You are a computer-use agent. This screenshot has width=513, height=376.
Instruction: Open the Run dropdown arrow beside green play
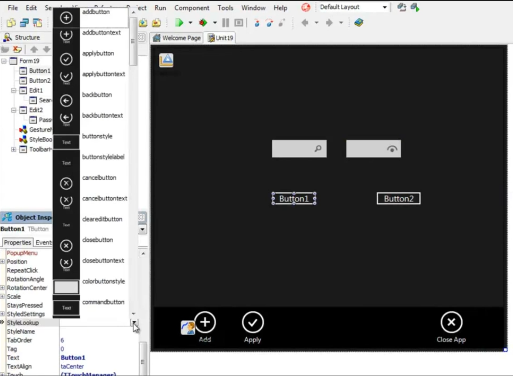click(x=190, y=23)
